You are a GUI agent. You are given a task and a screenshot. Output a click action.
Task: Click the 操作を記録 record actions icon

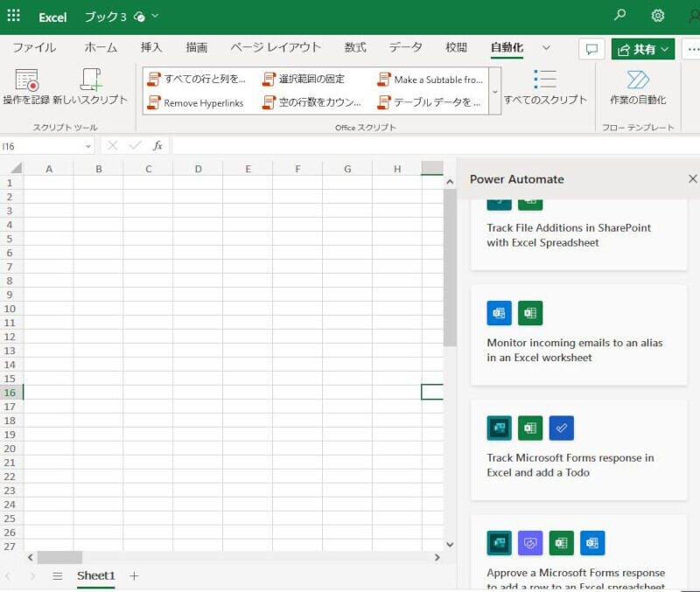click(26, 80)
